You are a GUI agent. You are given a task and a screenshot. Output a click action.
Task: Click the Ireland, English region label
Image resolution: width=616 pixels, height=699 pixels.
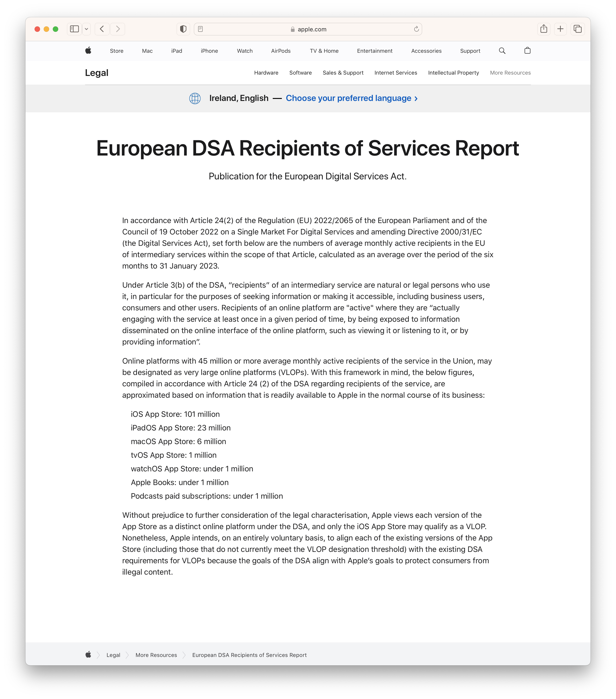pos(239,98)
